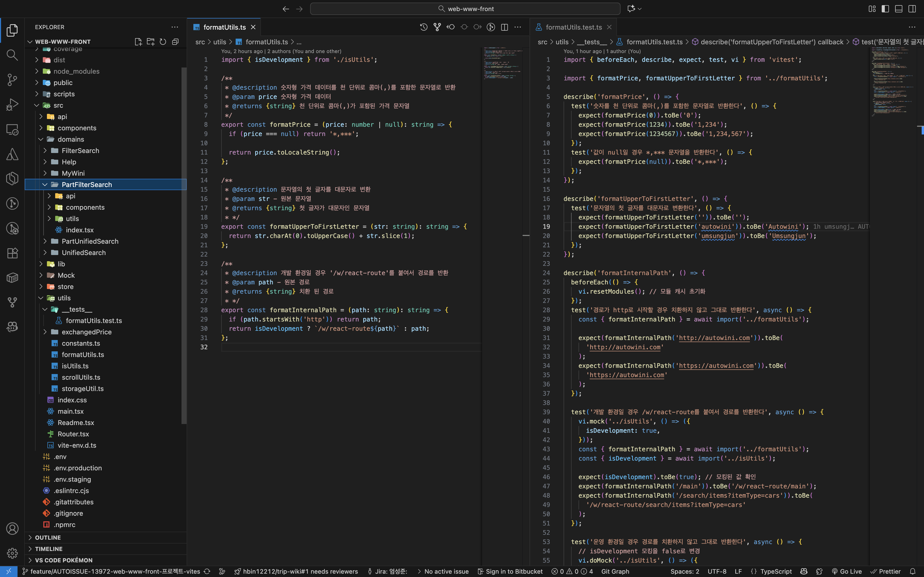Refresh the explorer file tree
This screenshot has height=577, width=924.
click(163, 41)
